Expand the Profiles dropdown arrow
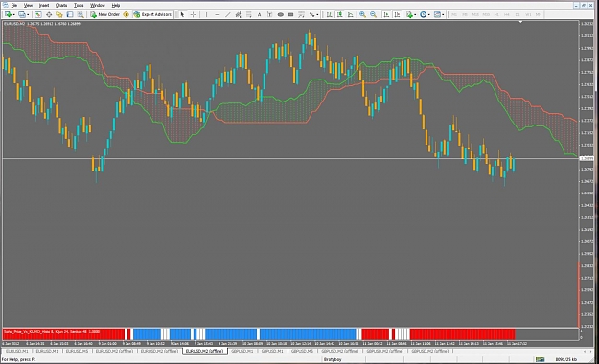This screenshot has height=364, width=599. (28, 15)
